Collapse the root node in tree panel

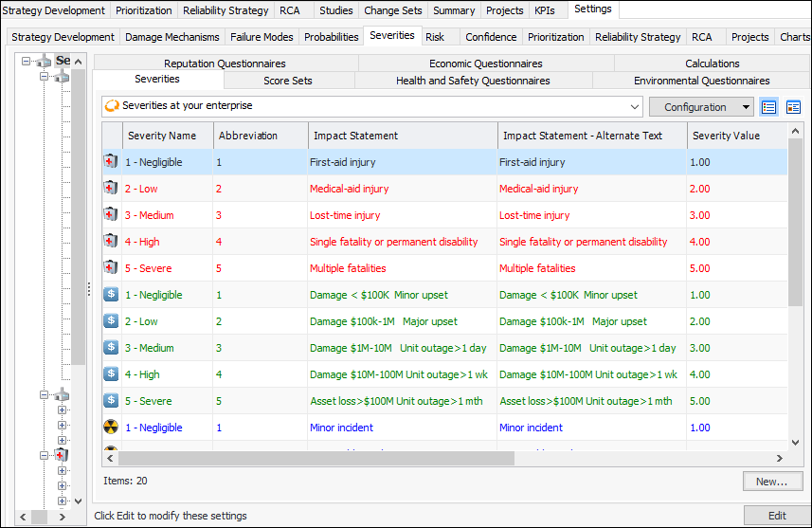click(27, 61)
